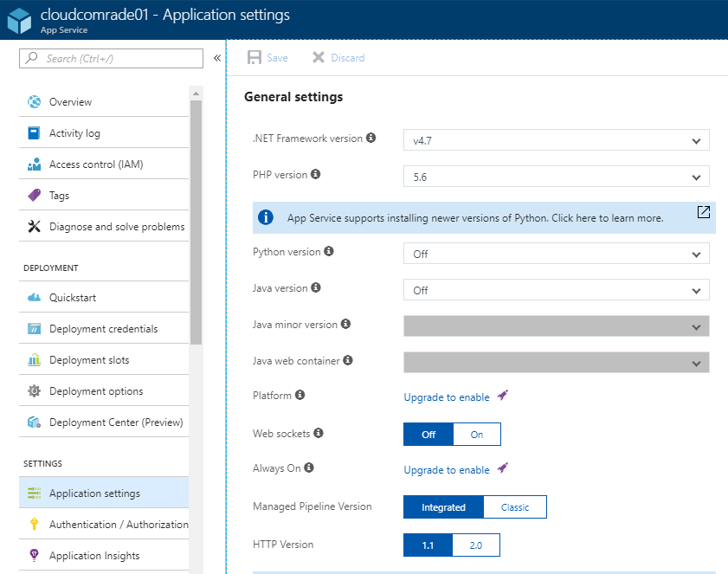Click the Discard X icon
Viewport: 728px width, 574px height.
tap(319, 58)
